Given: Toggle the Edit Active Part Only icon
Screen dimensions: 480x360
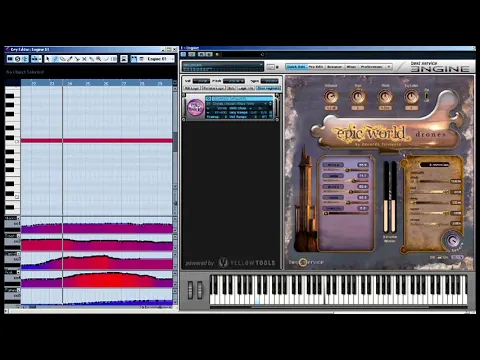Looking at the screenshot, I should [134, 59].
